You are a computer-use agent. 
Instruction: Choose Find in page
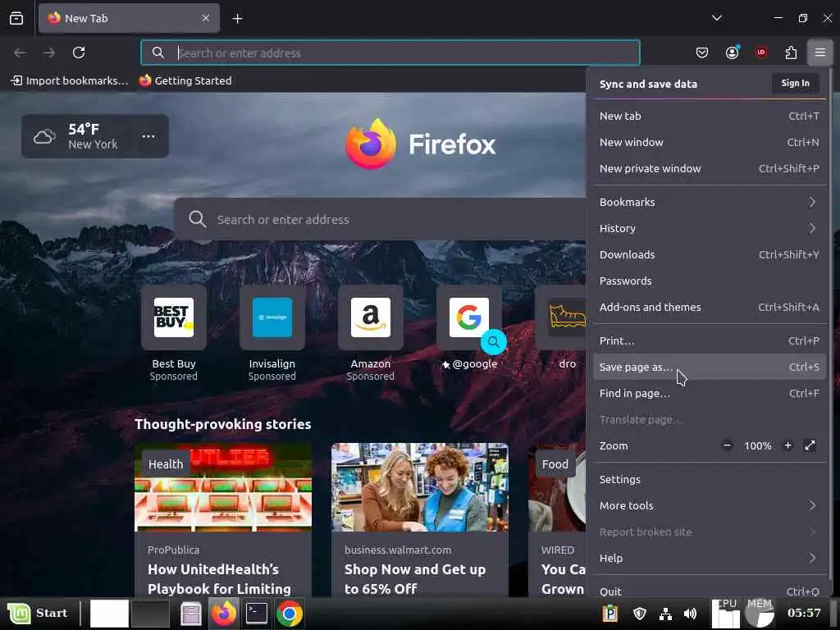(710, 394)
